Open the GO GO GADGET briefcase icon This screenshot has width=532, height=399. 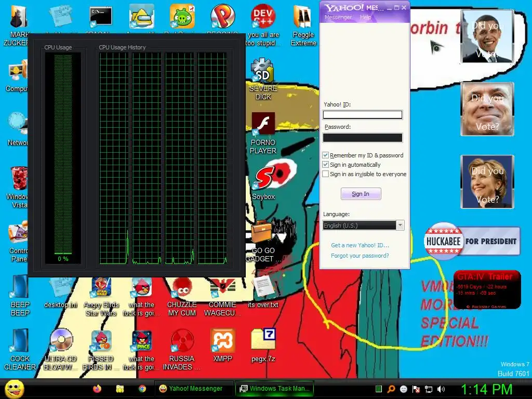(262, 231)
